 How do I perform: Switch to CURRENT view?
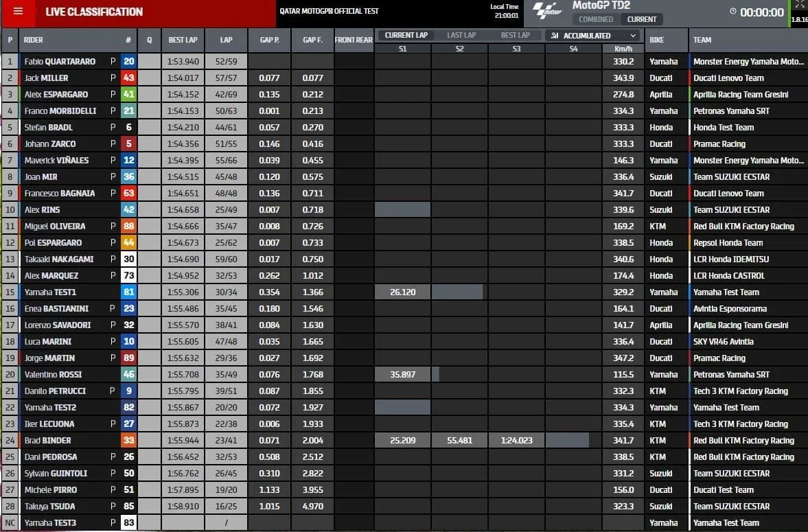(642, 19)
